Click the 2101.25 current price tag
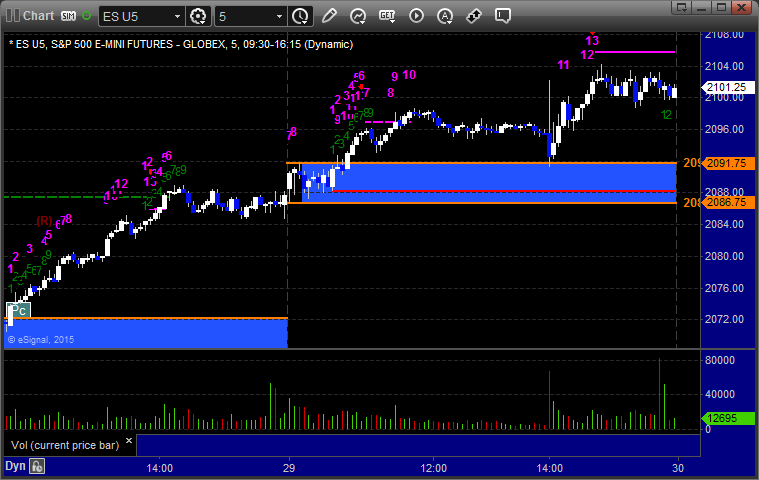This screenshot has width=759, height=480. (728, 87)
